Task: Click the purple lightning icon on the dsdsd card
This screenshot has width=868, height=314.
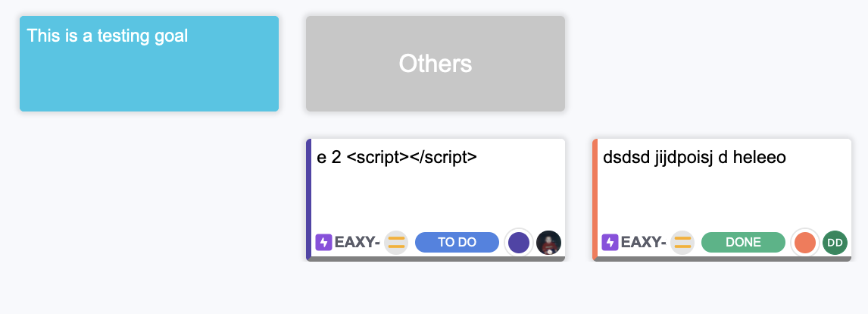Action: pos(610,243)
